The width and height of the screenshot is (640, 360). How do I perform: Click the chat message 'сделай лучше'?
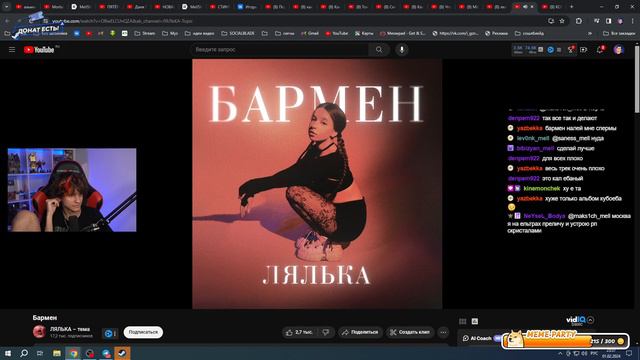pyautogui.click(x=576, y=148)
